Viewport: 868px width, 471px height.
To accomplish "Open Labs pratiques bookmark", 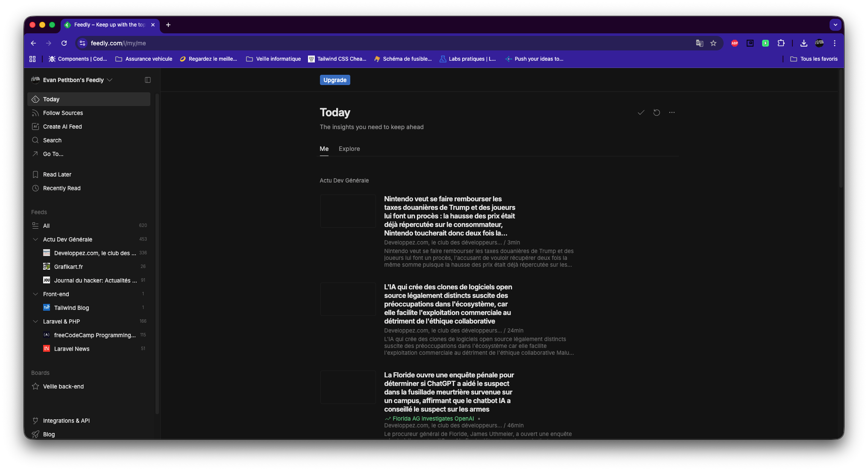I will pos(468,59).
